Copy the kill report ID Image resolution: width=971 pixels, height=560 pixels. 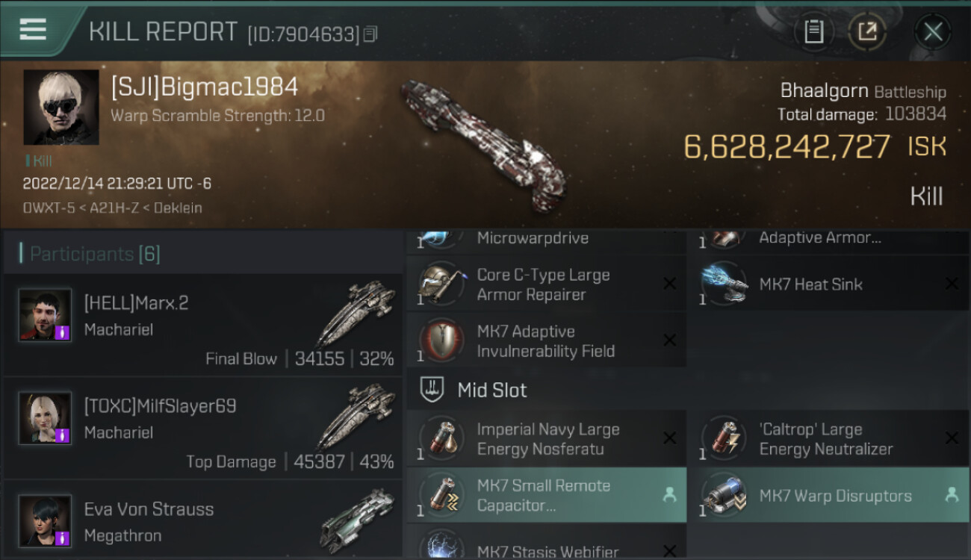(370, 34)
